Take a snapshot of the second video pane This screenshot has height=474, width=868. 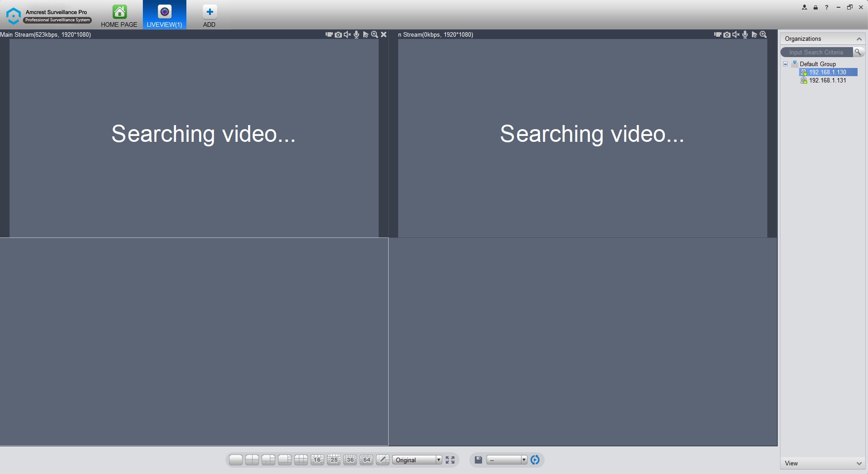pyautogui.click(x=727, y=34)
